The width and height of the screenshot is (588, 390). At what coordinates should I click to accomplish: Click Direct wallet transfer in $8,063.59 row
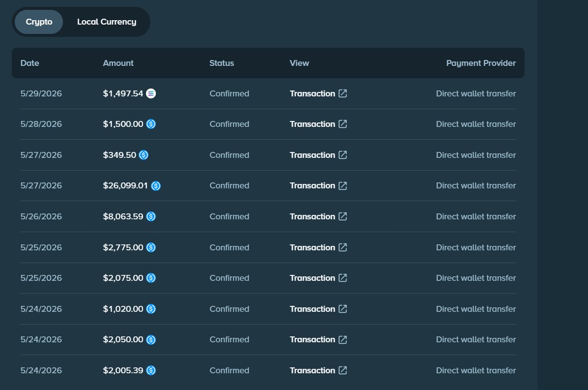click(x=476, y=216)
